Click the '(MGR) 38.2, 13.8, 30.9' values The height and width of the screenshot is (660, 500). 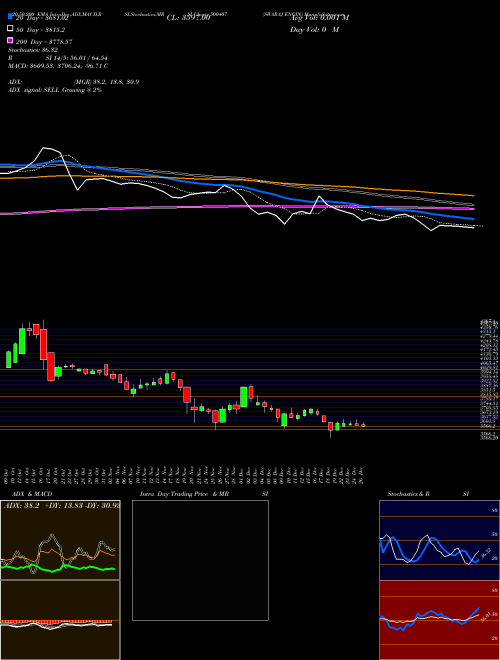(106, 82)
